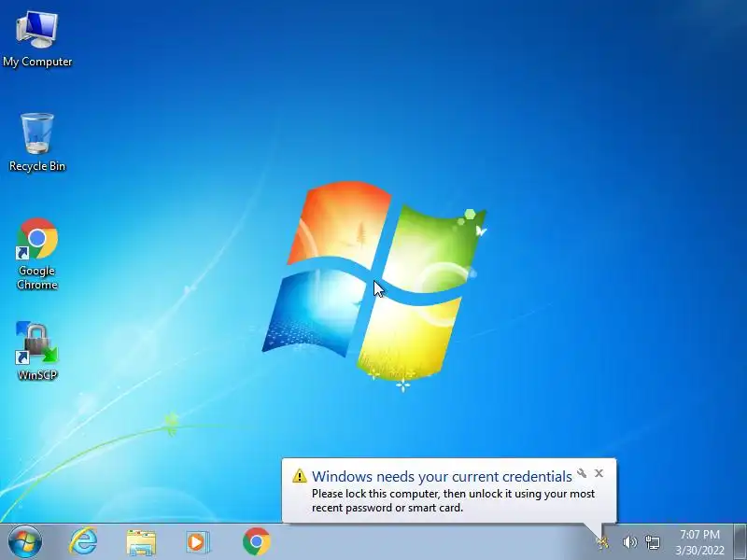Click the 'Please lock this computer' message text

pos(453,500)
